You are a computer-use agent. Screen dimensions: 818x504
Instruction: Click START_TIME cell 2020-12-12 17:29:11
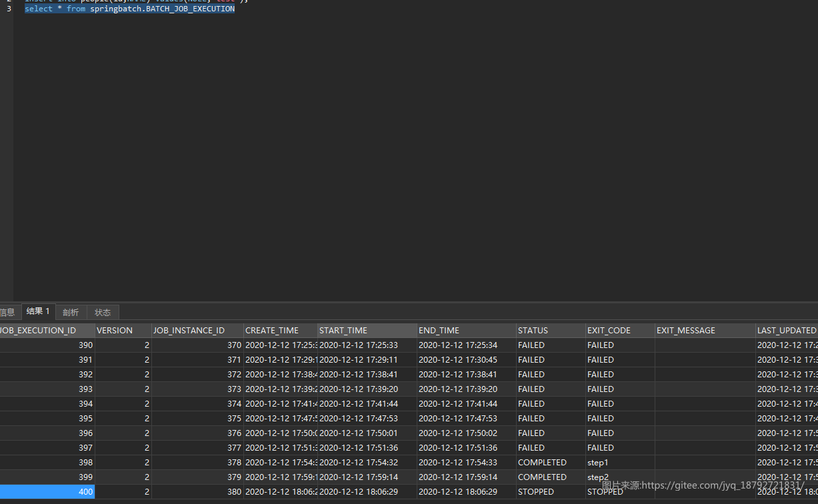coord(367,360)
